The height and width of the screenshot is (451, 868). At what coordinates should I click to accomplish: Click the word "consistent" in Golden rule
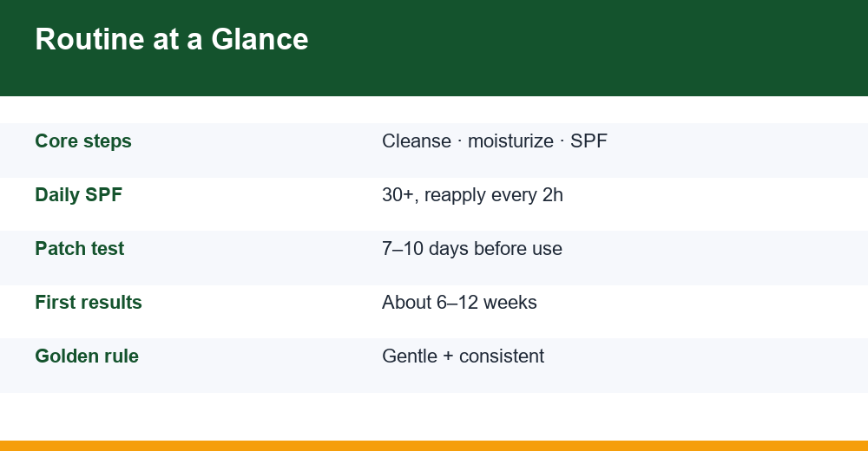click(x=502, y=356)
